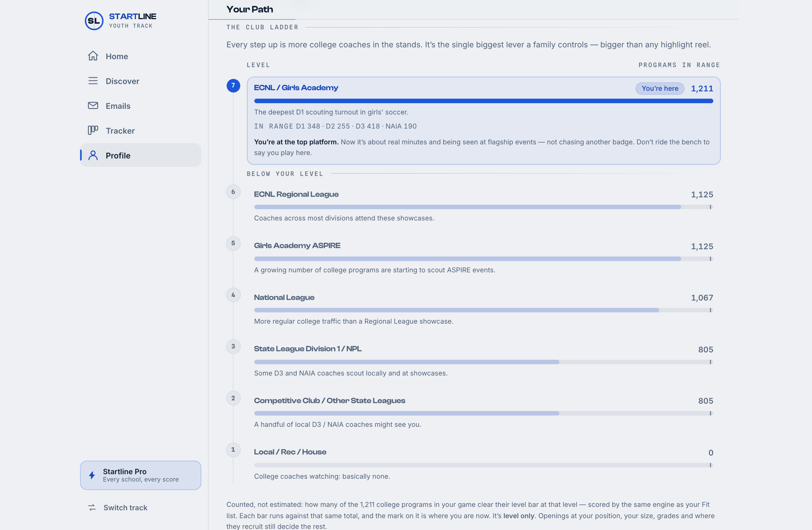Click 'You're at the top platform.' text
The image size is (812, 530).
point(296,142)
